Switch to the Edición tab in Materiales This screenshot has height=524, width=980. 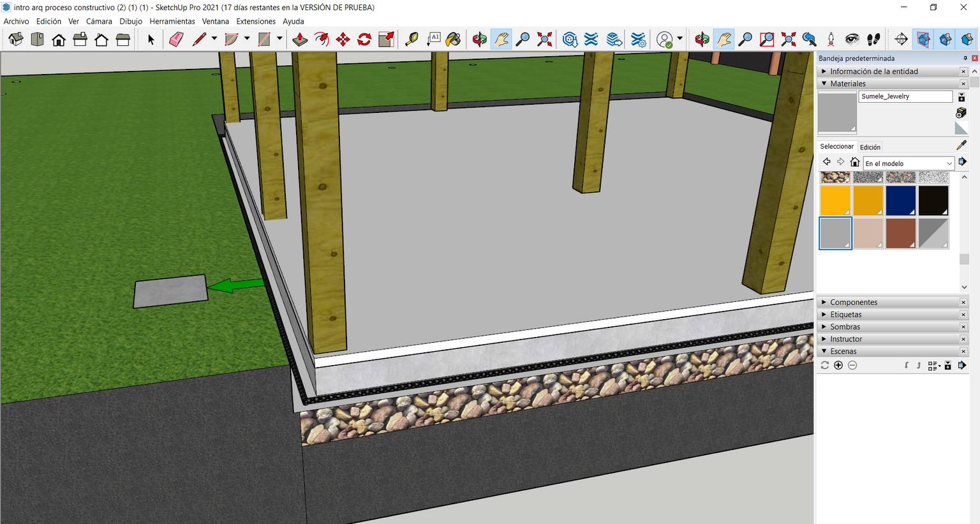pos(870,147)
